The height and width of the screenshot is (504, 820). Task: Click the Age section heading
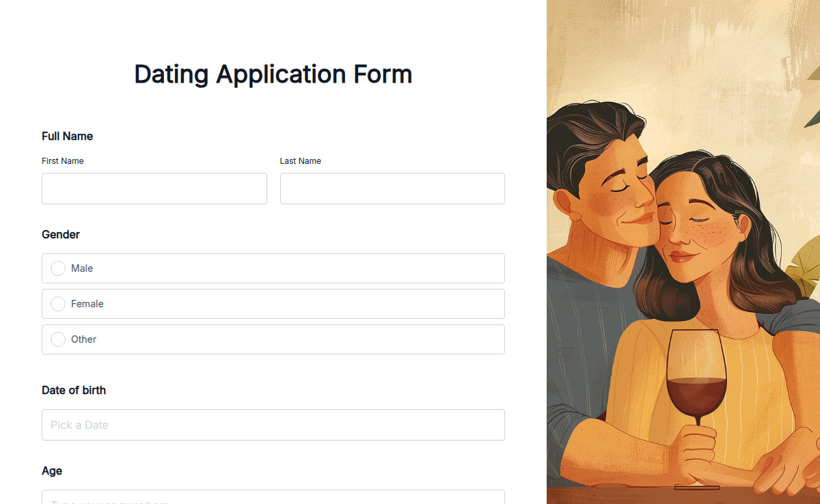[52, 471]
